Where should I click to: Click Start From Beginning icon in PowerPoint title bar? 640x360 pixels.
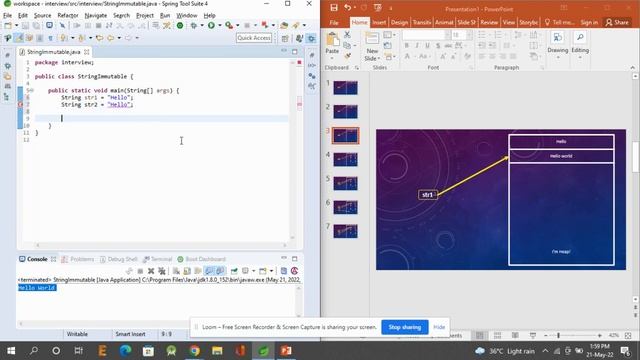click(378, 8)
